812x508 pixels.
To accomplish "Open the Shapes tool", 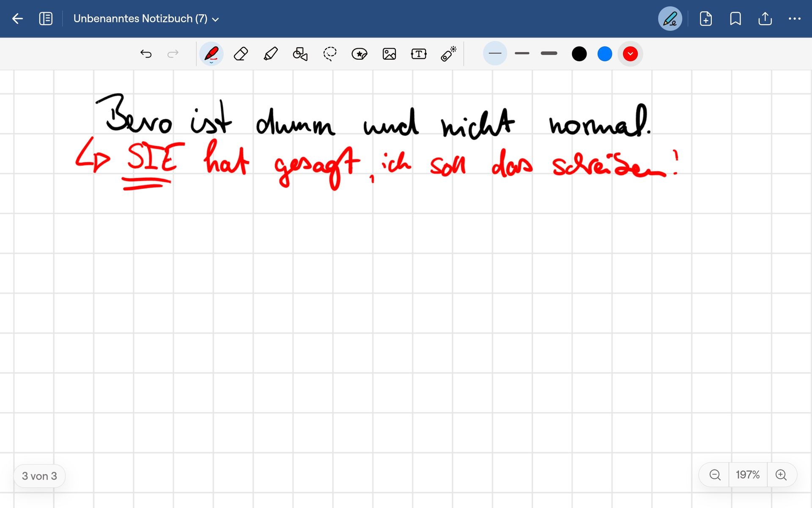I will [300, 54].
